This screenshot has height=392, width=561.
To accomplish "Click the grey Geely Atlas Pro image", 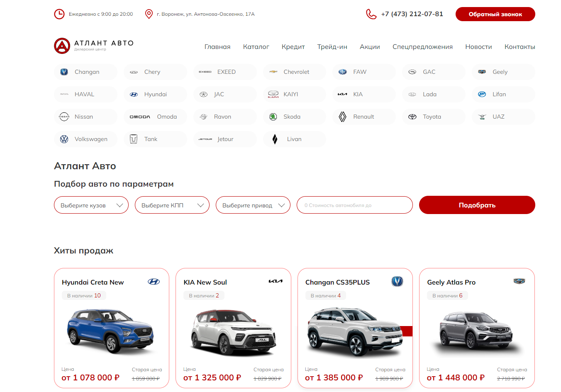I will pyautogui.click(x=477, y=332).
